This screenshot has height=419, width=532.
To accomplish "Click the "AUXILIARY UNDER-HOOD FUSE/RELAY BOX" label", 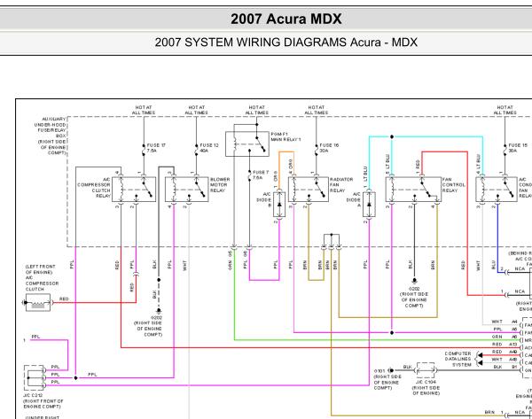I will 51,136.
